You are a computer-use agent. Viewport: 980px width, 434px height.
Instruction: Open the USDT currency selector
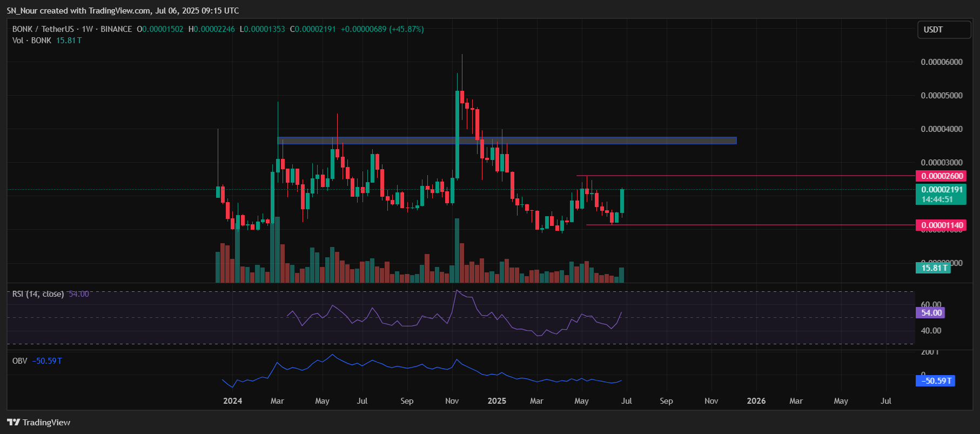(x=943, y=30)
